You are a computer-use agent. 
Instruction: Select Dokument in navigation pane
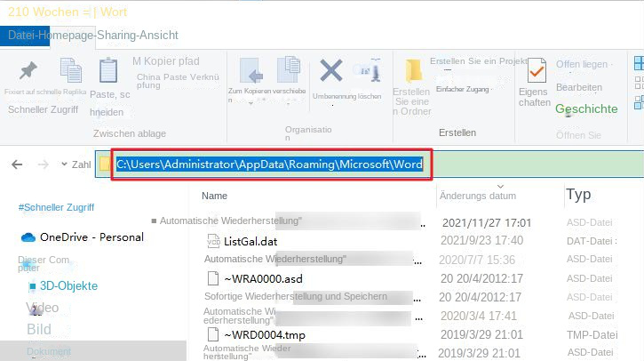49,351
